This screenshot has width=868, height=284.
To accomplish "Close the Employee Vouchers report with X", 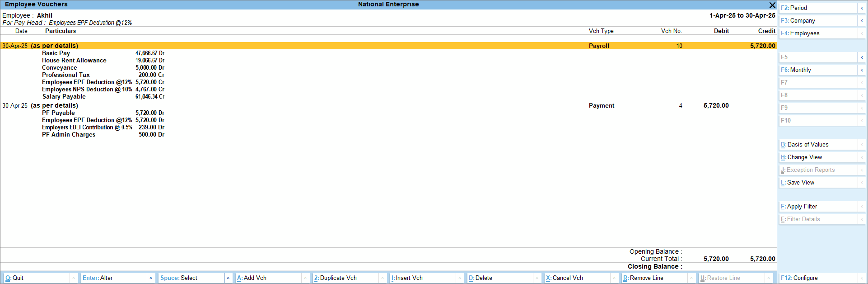I will coord(772,5).
